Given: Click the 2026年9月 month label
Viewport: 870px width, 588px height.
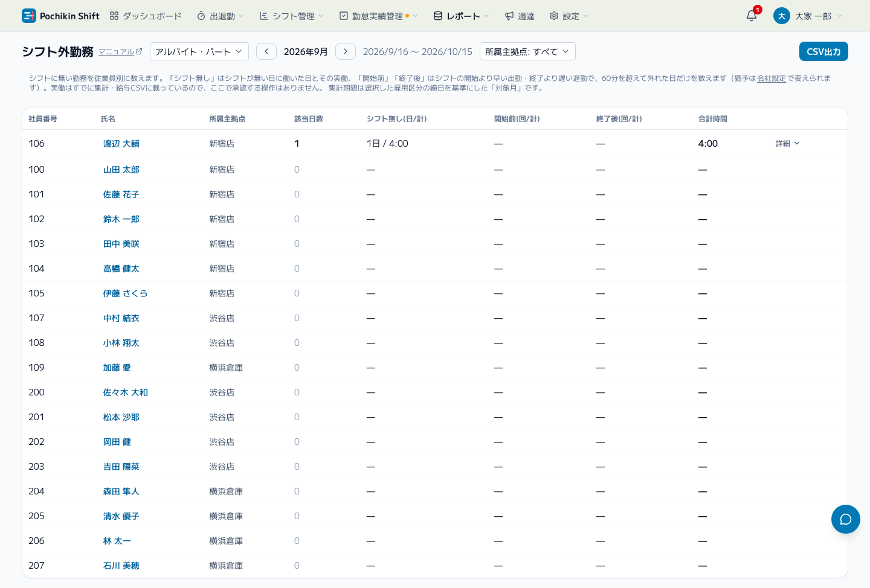Looking at the screenshot, I should 306,51.
